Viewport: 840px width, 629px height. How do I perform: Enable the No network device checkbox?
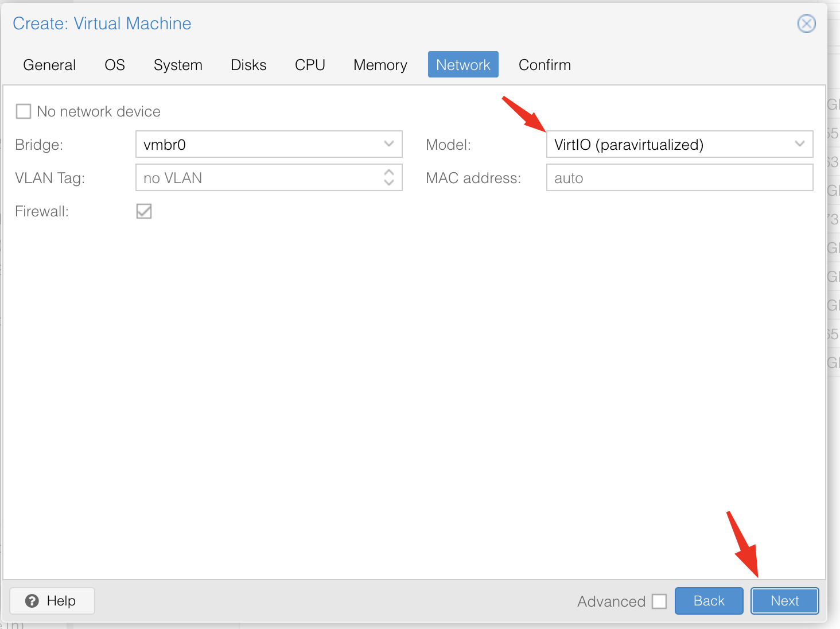point(24,111)
